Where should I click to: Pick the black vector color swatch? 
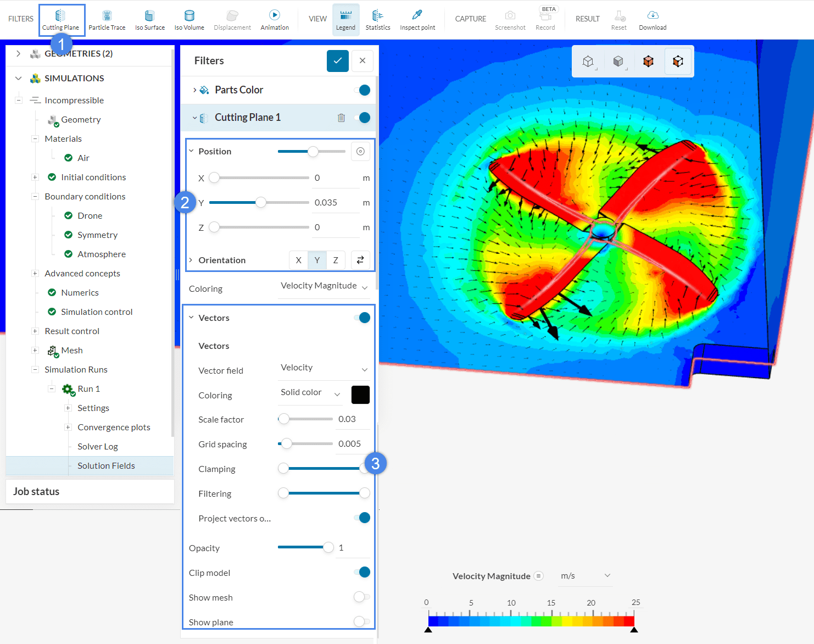pyautogui.click(x=360, y=395)
